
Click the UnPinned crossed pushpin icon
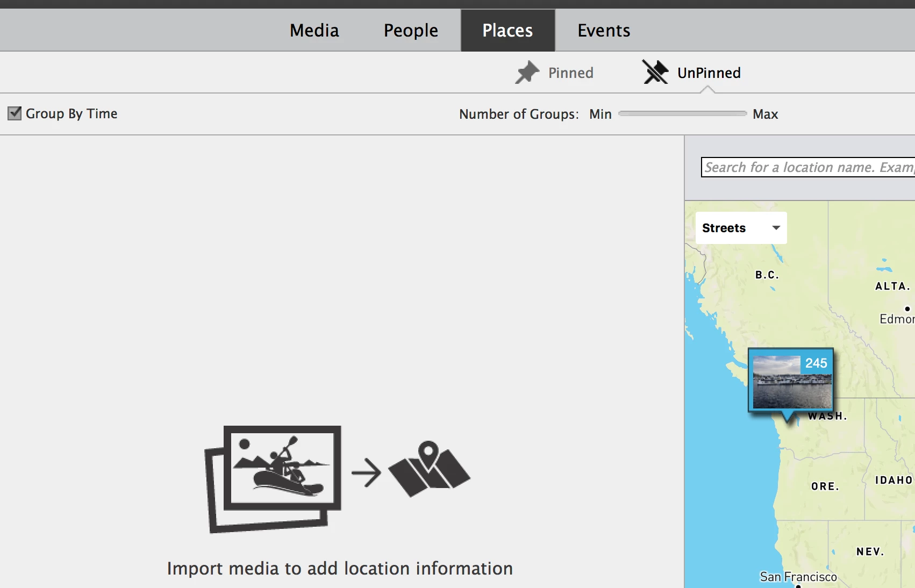tap(655, 72)
